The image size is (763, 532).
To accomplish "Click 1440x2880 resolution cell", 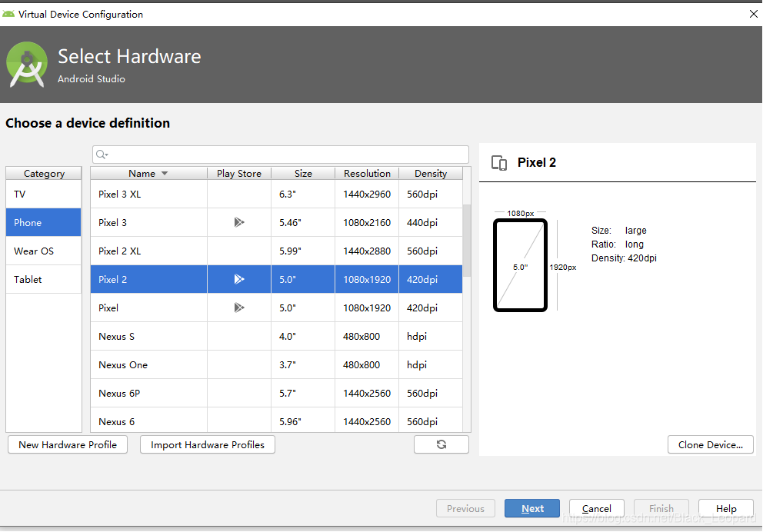I will 367,251.
